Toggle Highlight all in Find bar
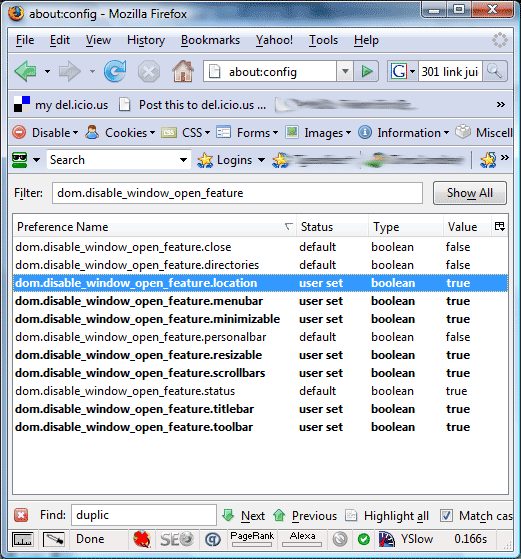 pos(387,516)
